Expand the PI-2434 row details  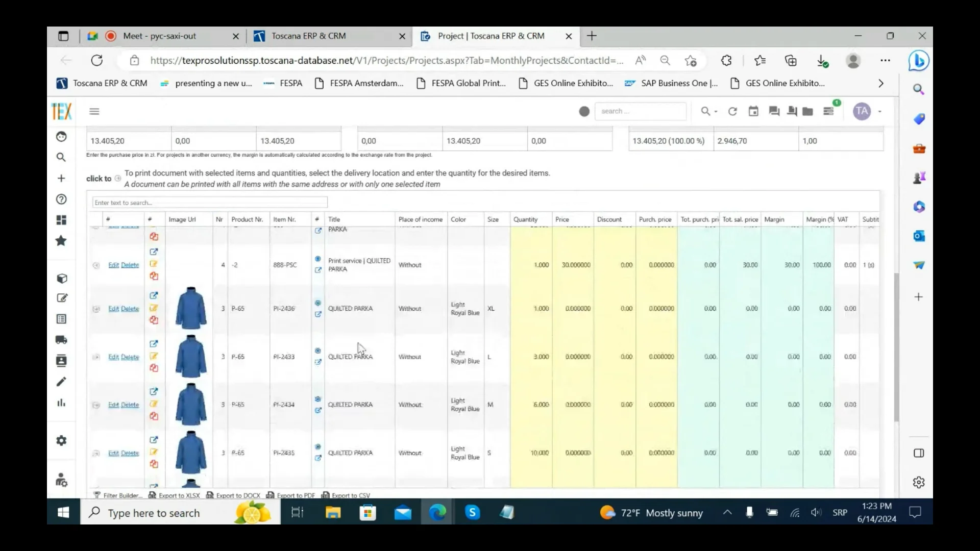click(96, 405)
